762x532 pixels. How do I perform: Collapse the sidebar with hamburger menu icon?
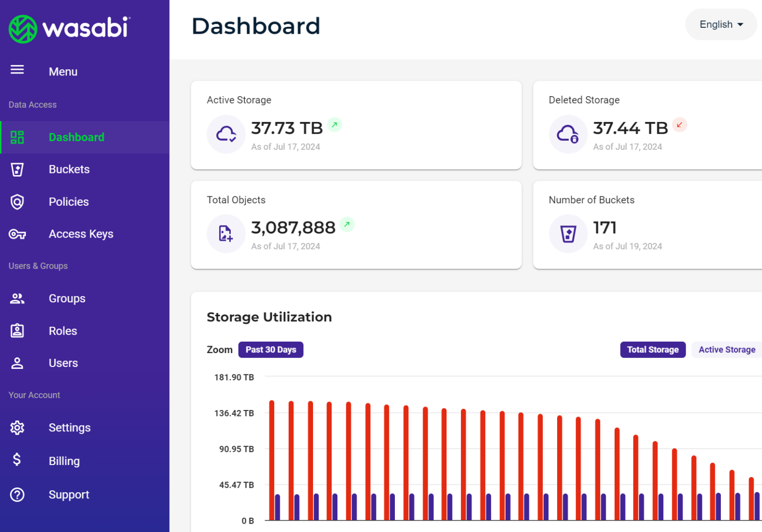click(17, 70)
